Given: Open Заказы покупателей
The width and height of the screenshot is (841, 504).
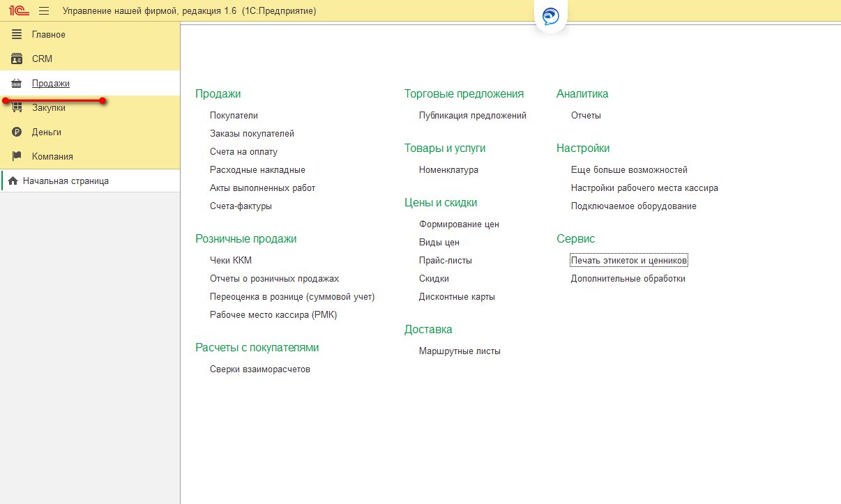Looking at the screenshot, I should (252, 134).
